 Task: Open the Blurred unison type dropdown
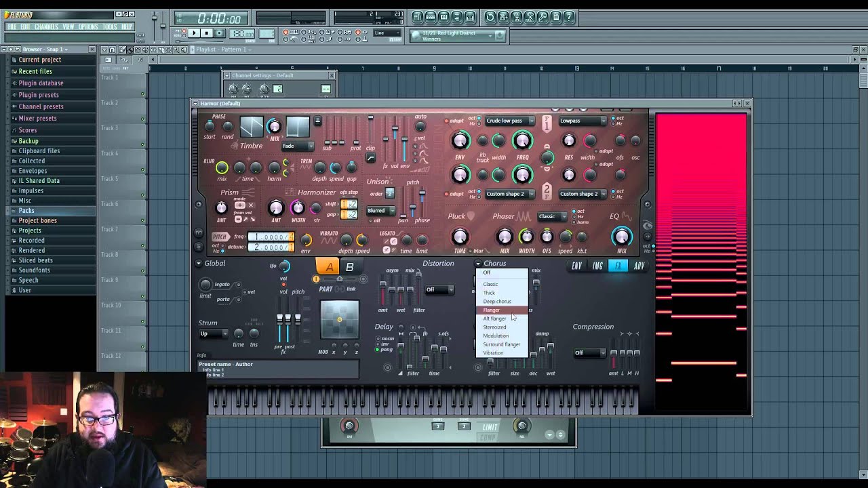[381, 211]
